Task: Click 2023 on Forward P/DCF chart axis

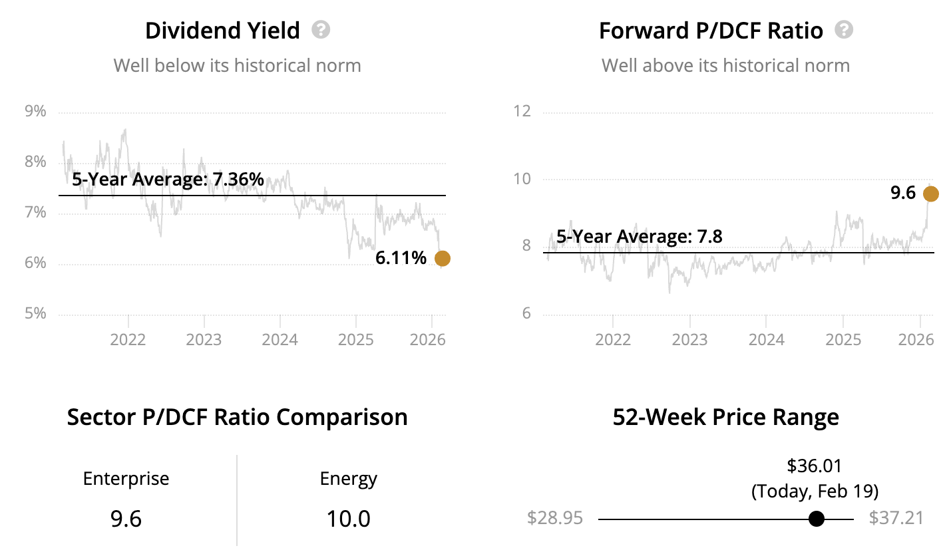Action: (689, 340)
